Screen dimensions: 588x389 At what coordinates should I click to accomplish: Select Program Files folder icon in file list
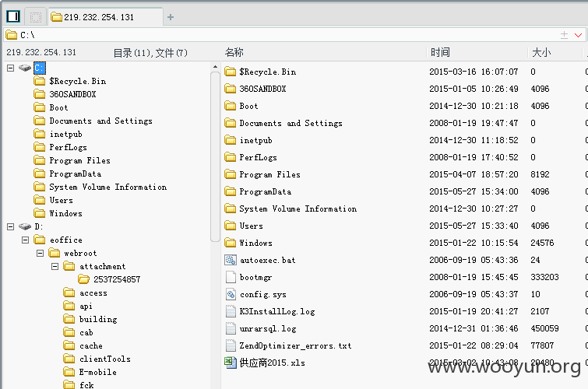pos(231,174)
